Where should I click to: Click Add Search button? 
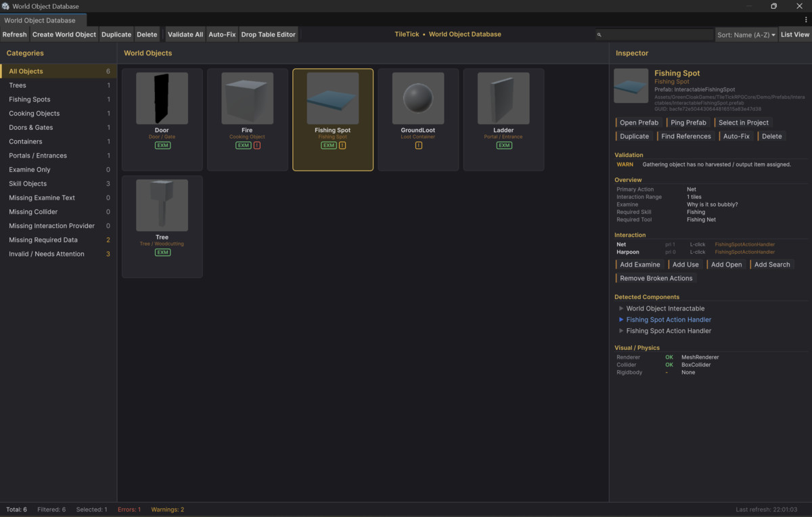click(x=771, y=265)
